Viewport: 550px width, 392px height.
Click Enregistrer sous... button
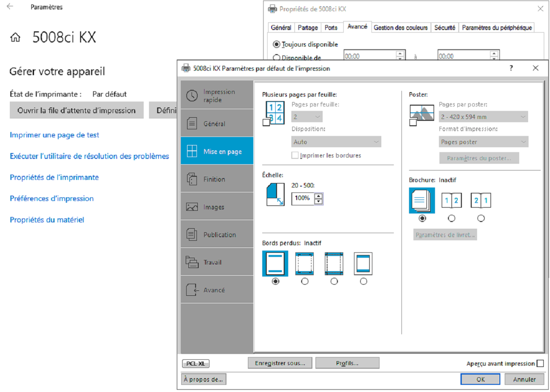(280, 363)
